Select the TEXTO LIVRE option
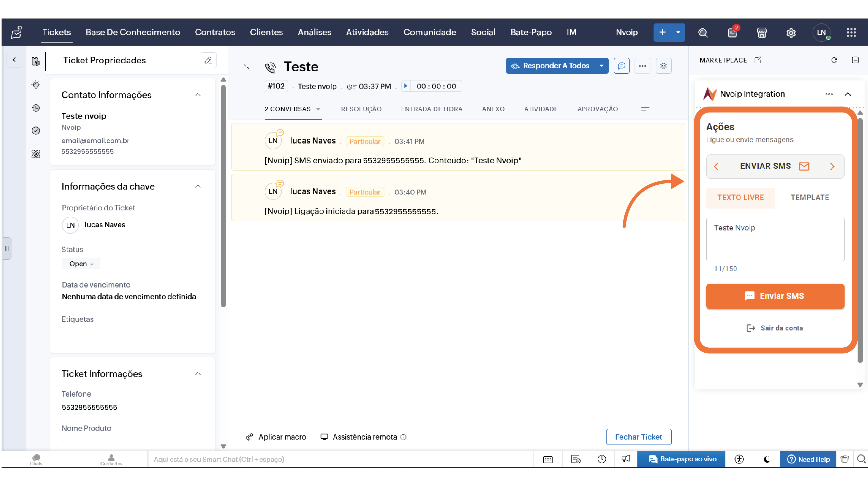 [x=740, y=197]
